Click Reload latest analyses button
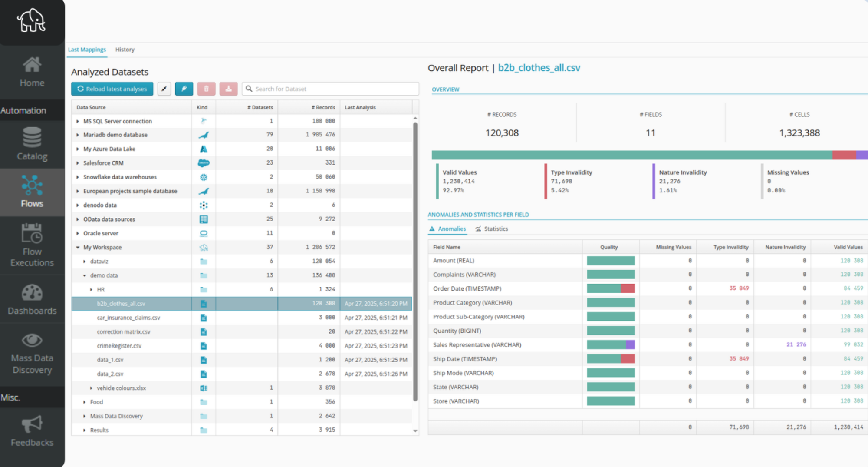The height and width of the screenshot is (467, 868). (x=112, y=89)
